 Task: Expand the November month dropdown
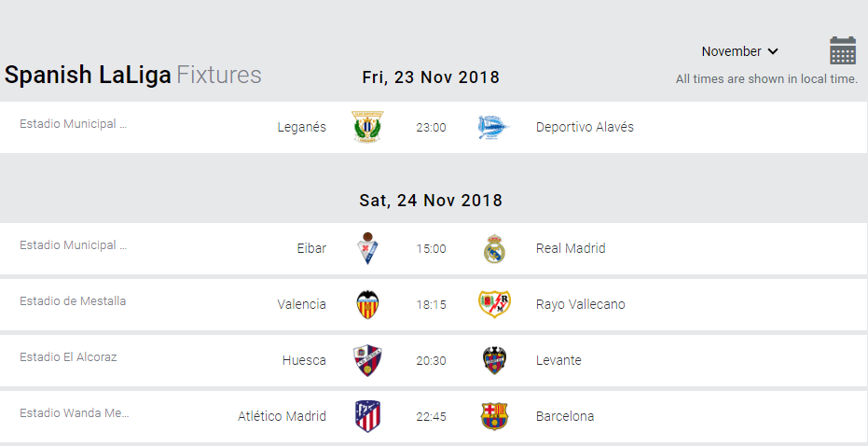pos(739,51)
